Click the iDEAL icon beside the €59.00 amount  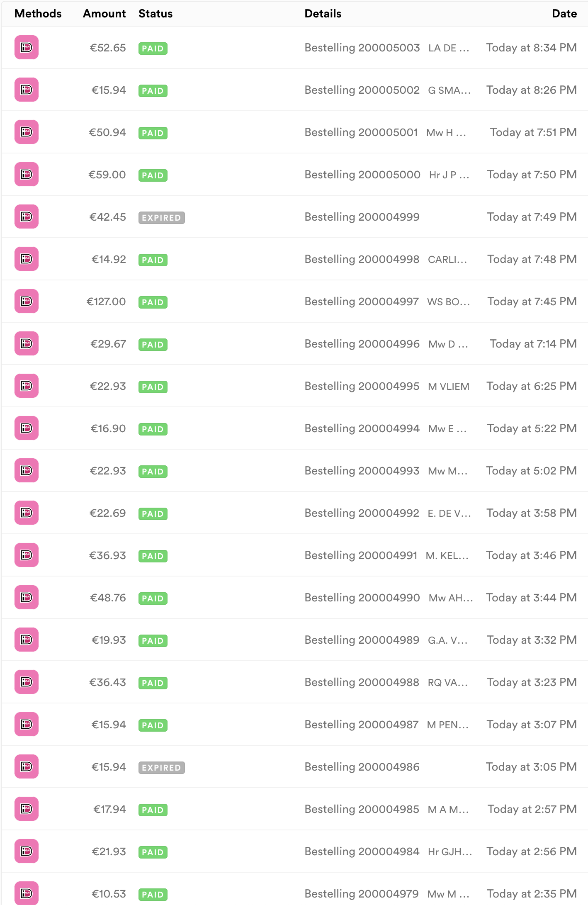pyautogui.click(x=27, y=174)
